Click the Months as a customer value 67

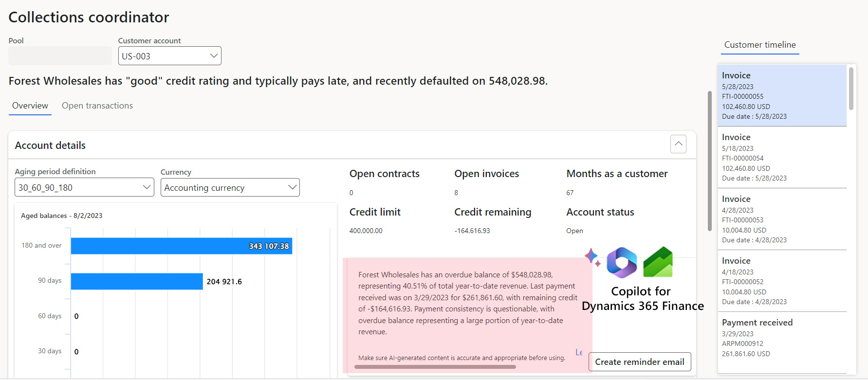(x=570, y=193)
